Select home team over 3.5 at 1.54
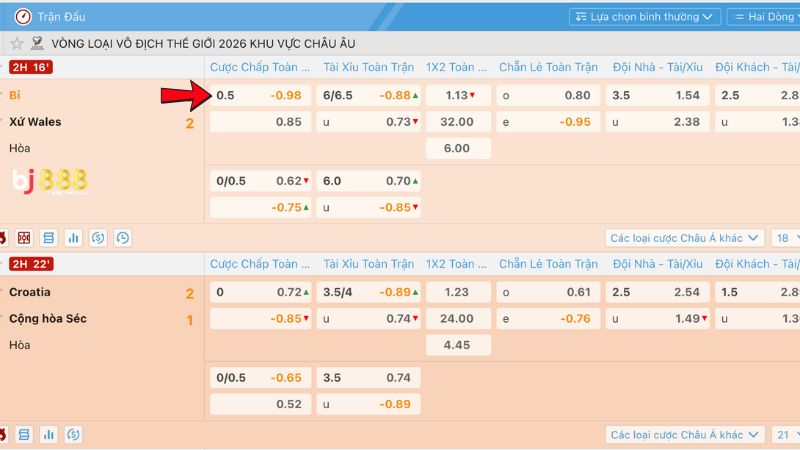Screen dimensions: 800x450 657,95
